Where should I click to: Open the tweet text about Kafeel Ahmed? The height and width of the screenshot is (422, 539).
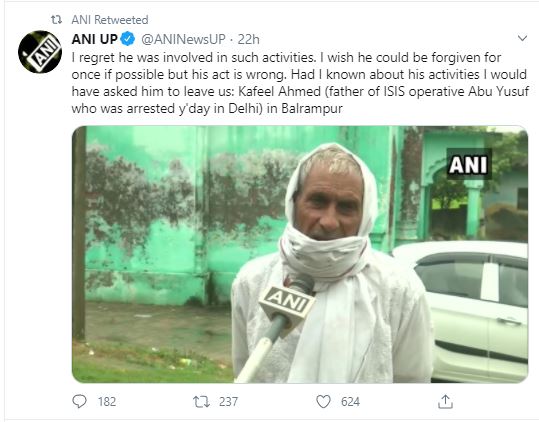point(300,83)
